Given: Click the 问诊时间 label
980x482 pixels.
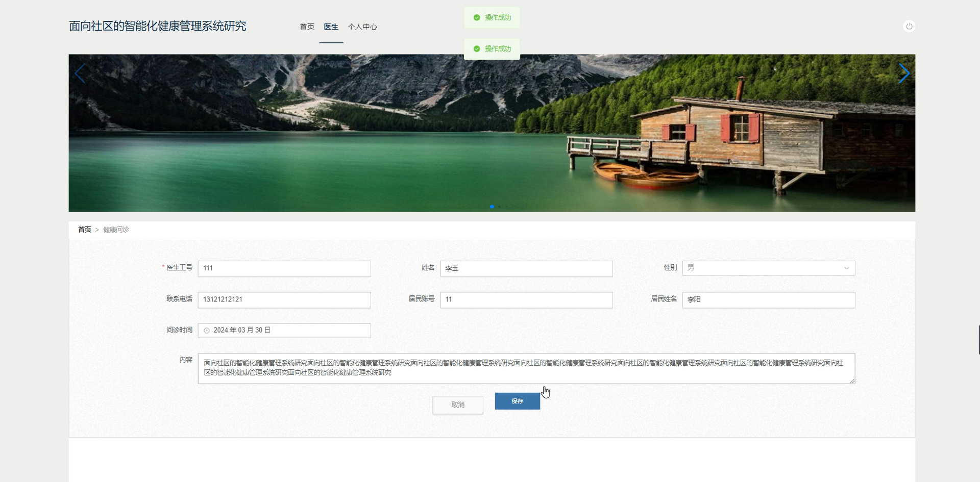Looking at the screenshot, I should [179, 330].
